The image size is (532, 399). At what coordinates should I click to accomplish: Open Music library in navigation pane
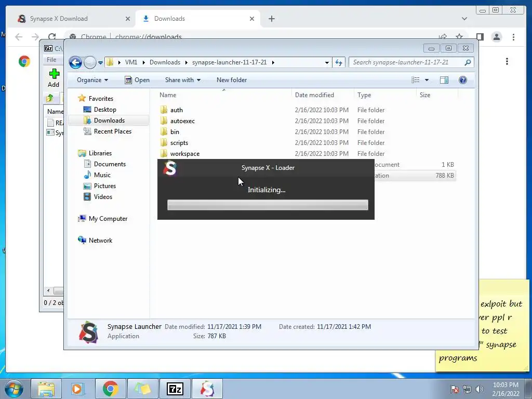(x=102, y=175)
